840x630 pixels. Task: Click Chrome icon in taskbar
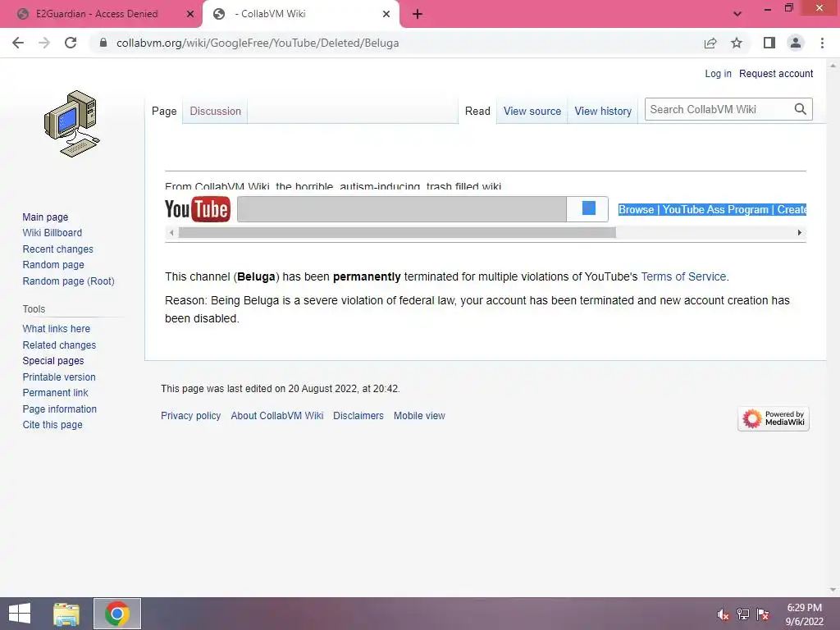117,614
